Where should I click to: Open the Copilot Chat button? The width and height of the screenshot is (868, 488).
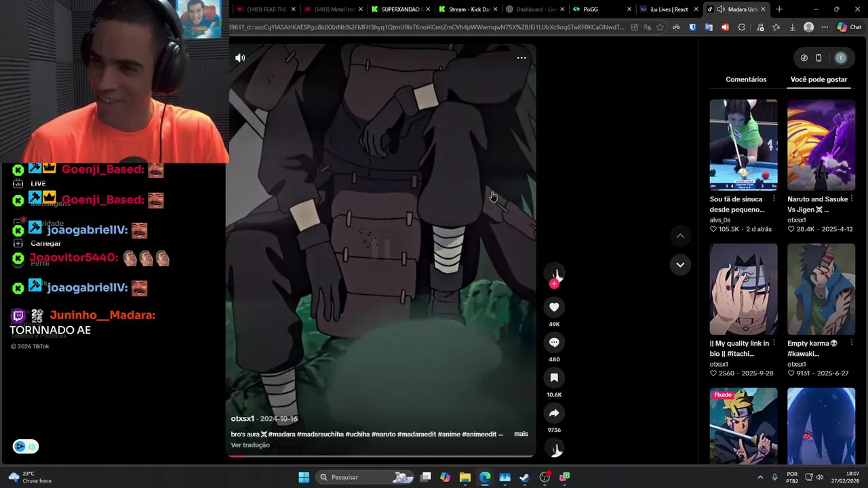[849, 27]
